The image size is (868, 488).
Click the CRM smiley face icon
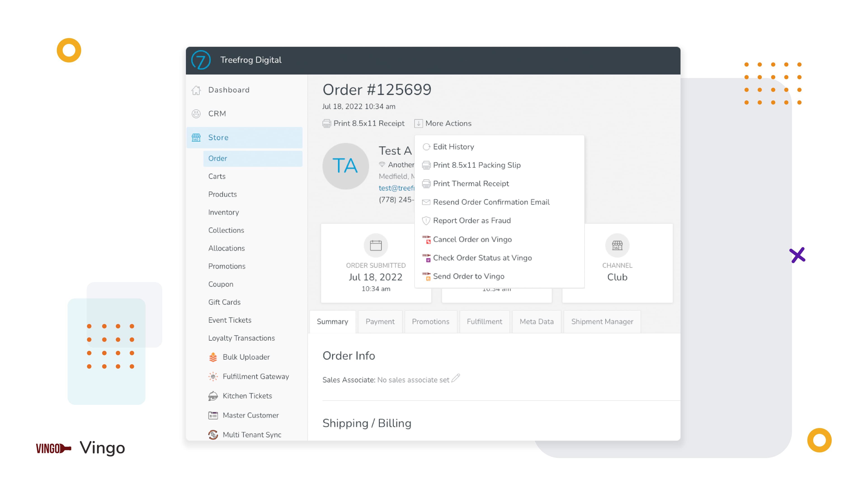click(x=196, y=114)
